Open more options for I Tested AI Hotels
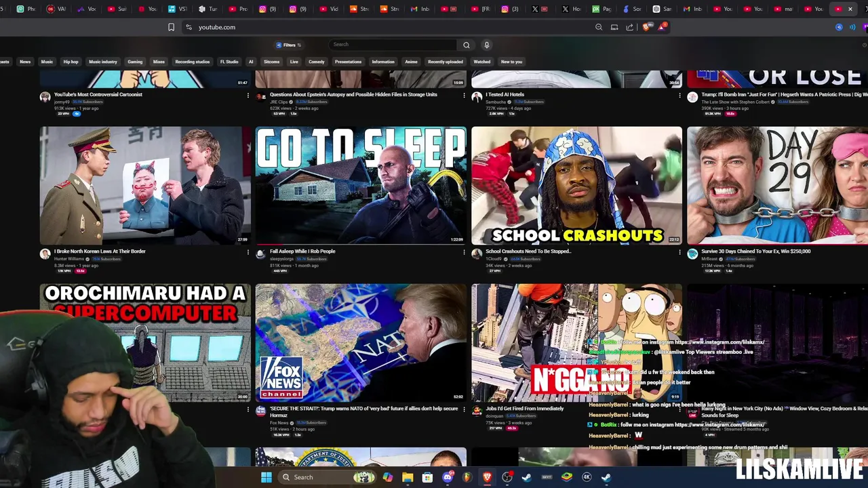The height and width of the screenshot is (488, 868). [679, 95]
